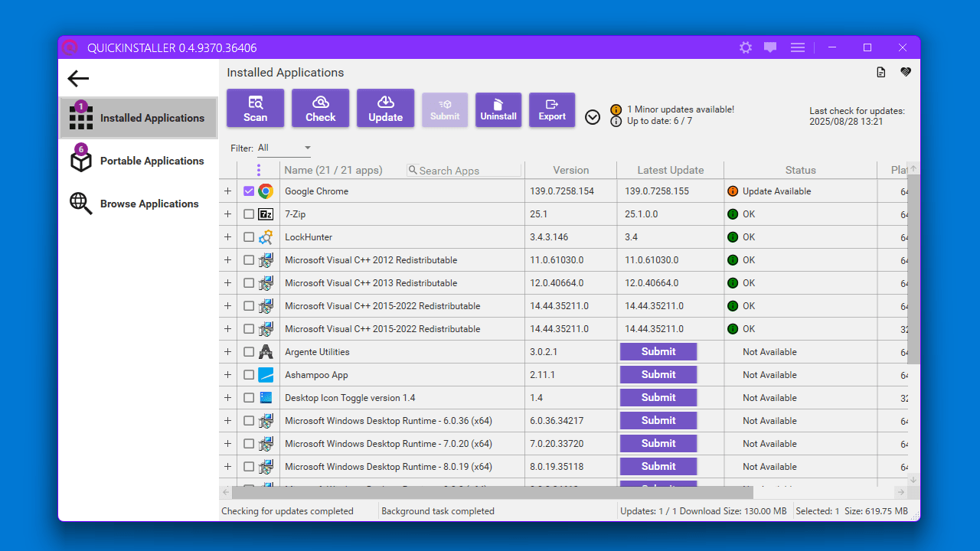The width and height of the screenshot is (980, 551).
Task: Click the Up to date info icon
Action: pyautogui.click(x=616, y=121)
